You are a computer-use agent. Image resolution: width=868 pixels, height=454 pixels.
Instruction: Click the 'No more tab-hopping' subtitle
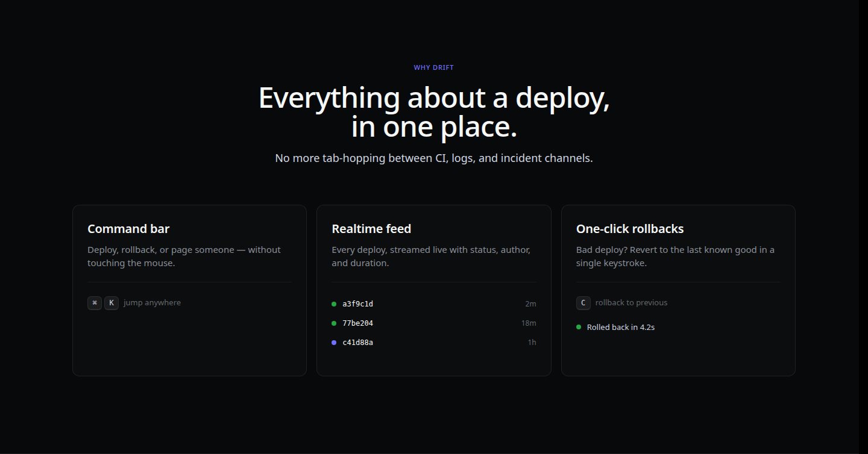434,158
